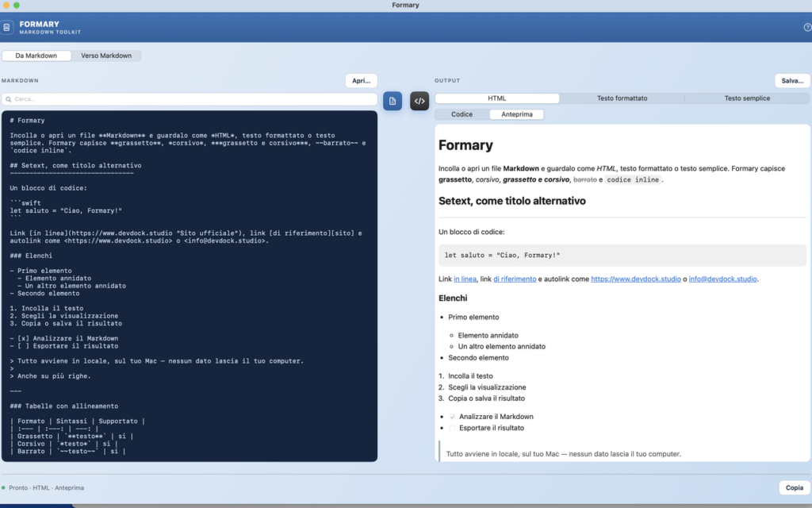This screenshot has width=812, height=508.
Task: Click the preview code block 'let saluto'
Action: (622, 255)
